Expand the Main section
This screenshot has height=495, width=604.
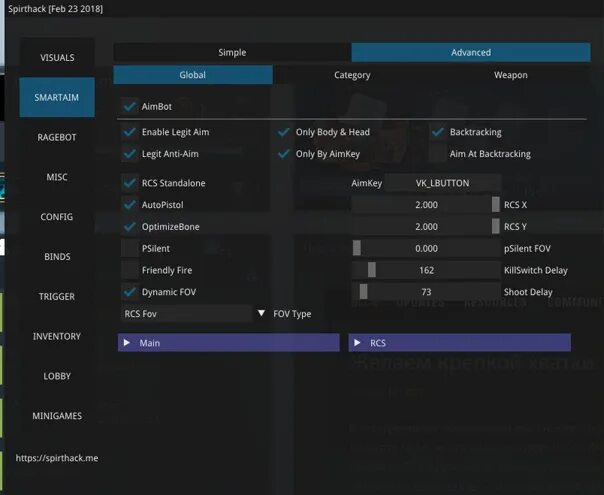coord(229,342)
